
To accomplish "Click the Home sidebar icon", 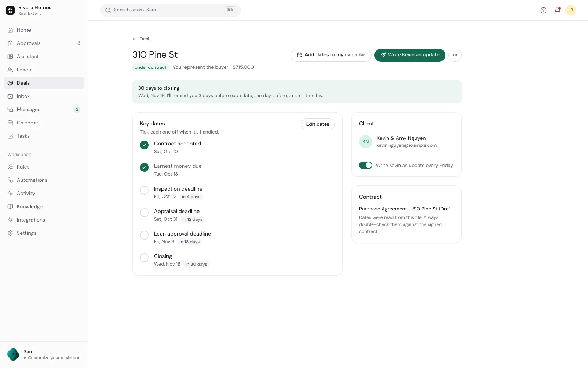I will point(10,30).
